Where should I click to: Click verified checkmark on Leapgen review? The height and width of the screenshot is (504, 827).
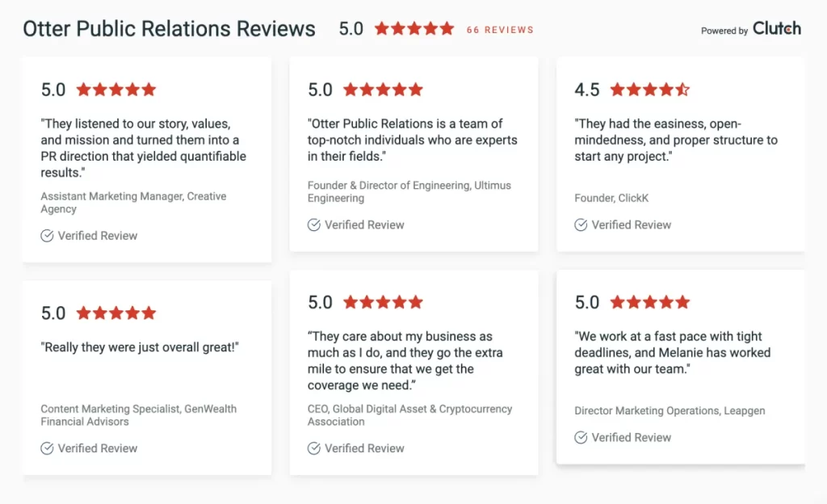click(x=581, y=438)
